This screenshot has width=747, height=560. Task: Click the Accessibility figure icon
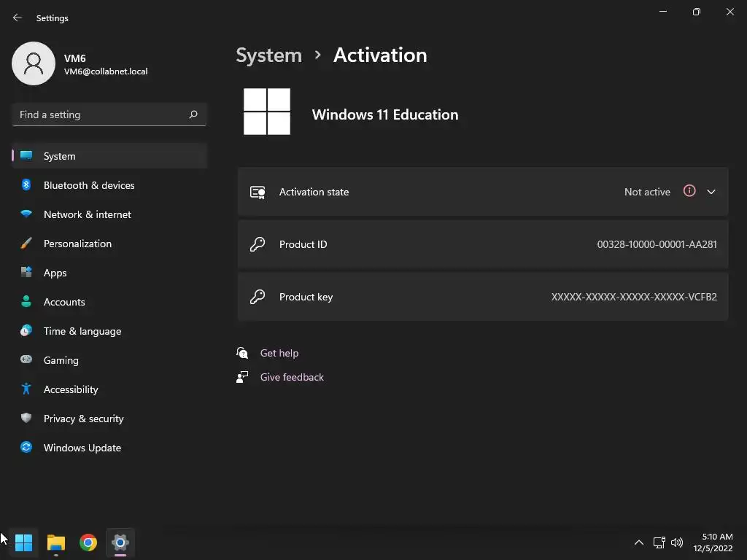tap(26, 389)
